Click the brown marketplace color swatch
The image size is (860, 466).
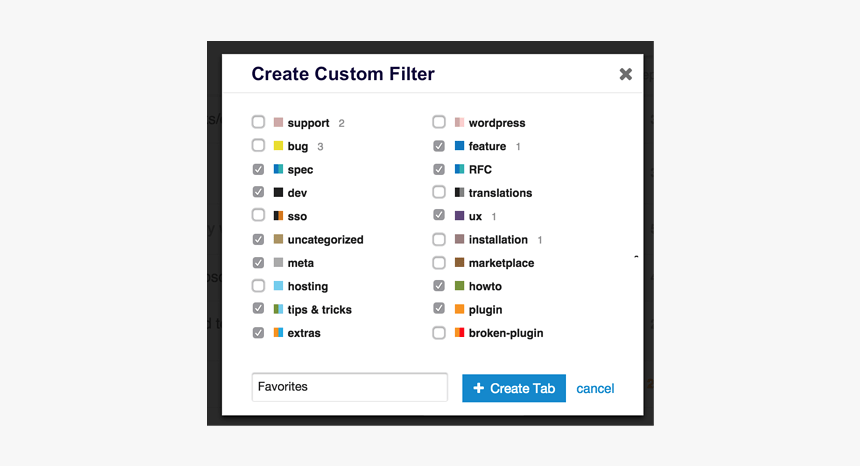(x=460, y=263)
